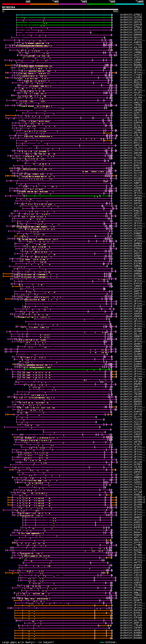Select label UniRef100_Q01042
The height and width of the screenshot is (644, 146).
coord(131,161)
